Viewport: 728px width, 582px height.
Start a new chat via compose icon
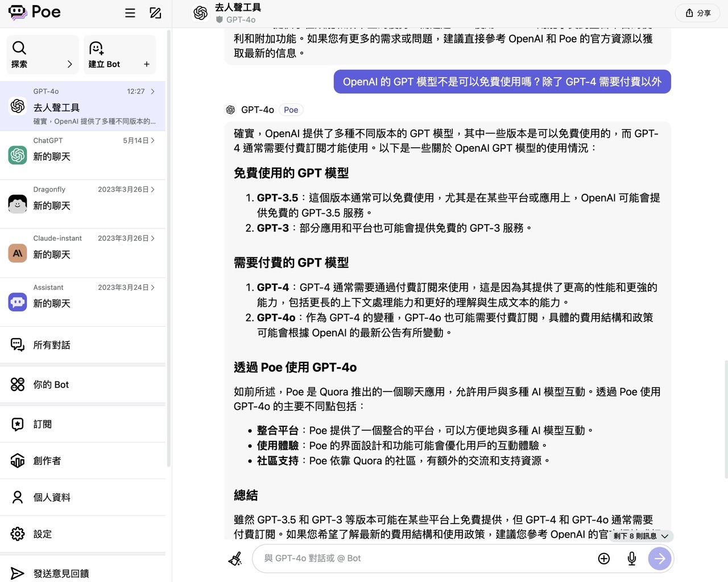coord(155,13)
